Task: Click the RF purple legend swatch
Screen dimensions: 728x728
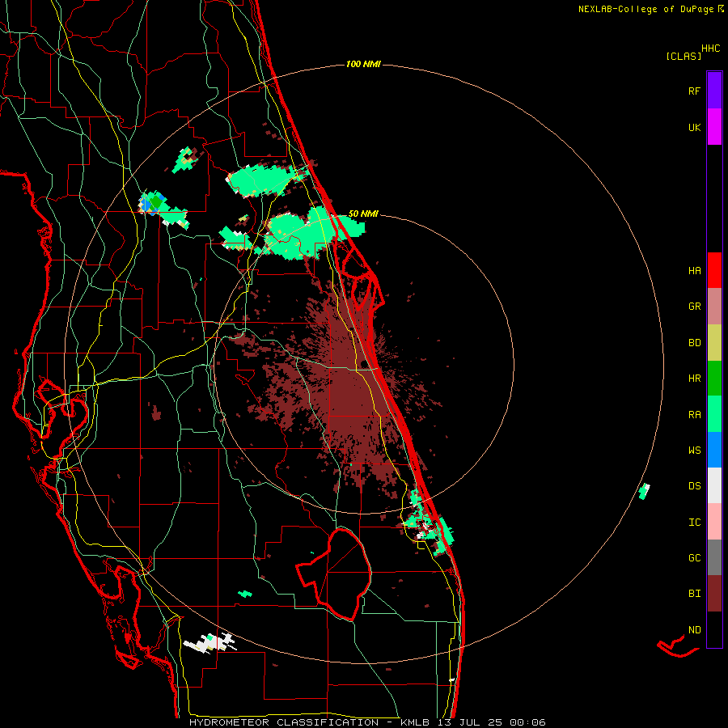Action: tap(714, 91)
